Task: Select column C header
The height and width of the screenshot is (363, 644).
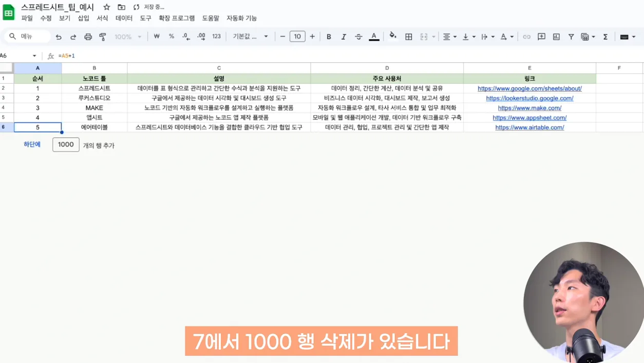Action: click(219, 68)
